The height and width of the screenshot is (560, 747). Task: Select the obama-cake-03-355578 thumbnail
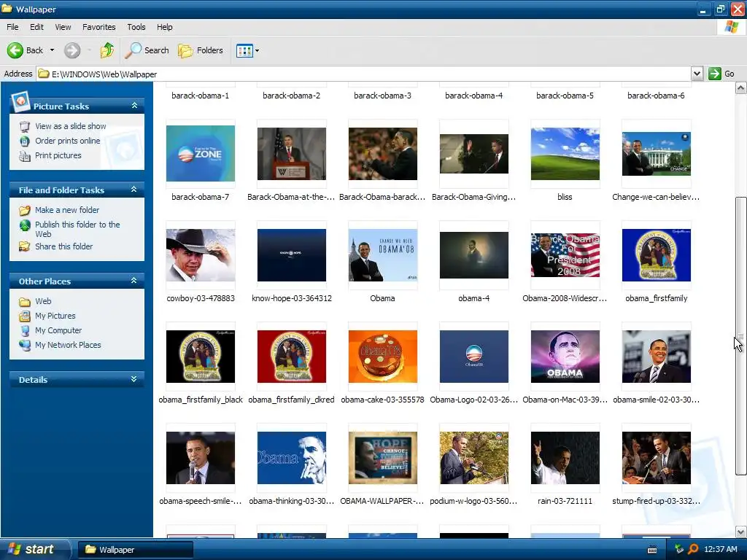382,357
